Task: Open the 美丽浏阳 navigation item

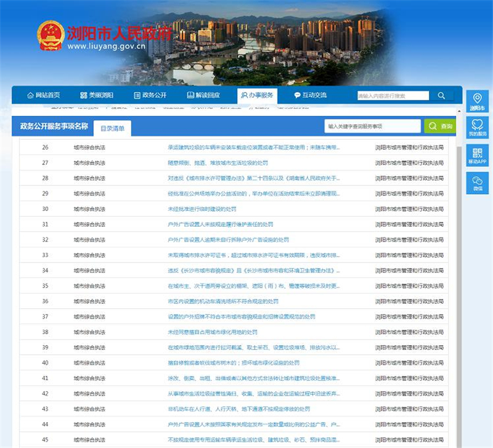Action: click(x=97, y=96)
